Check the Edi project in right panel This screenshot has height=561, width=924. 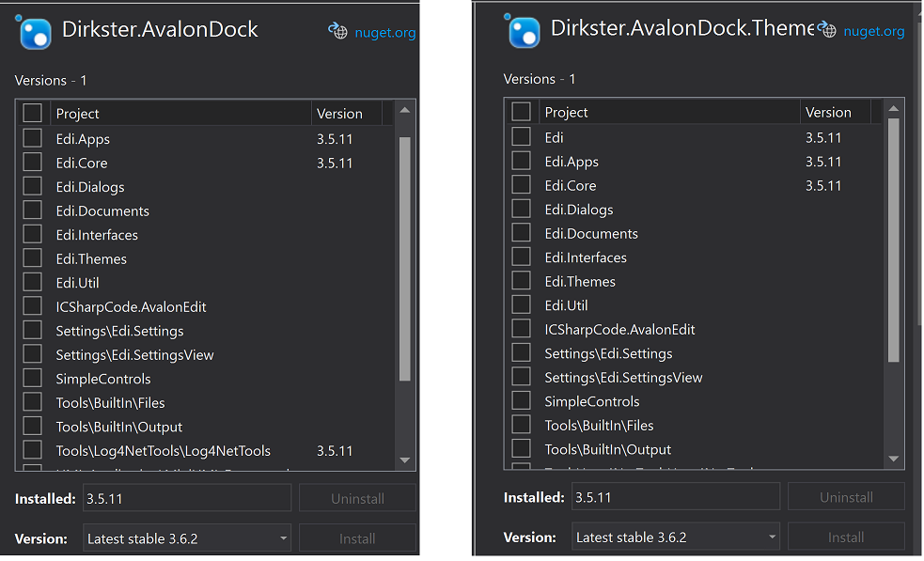pos(521,136)
